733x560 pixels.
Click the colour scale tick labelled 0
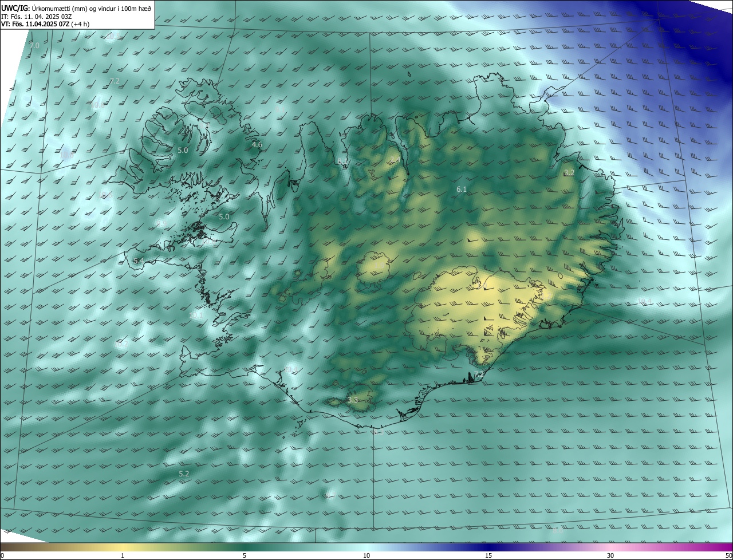(x=2, y=555)
